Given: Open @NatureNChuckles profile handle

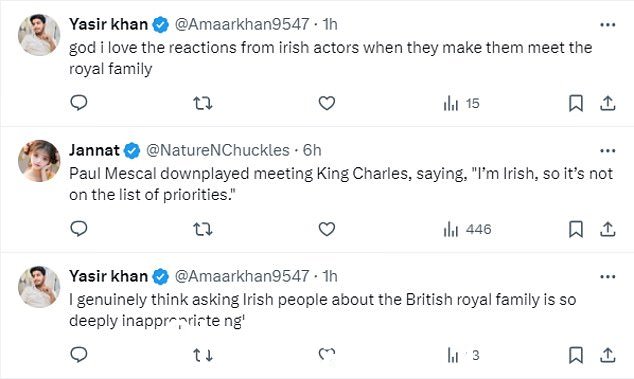Looking at the screenshot, I should 218,150.
